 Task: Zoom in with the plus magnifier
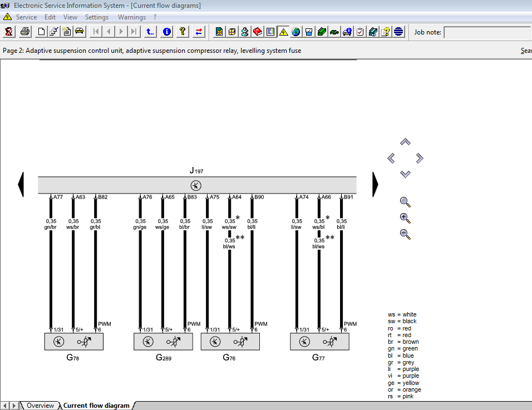pos(405,219)
